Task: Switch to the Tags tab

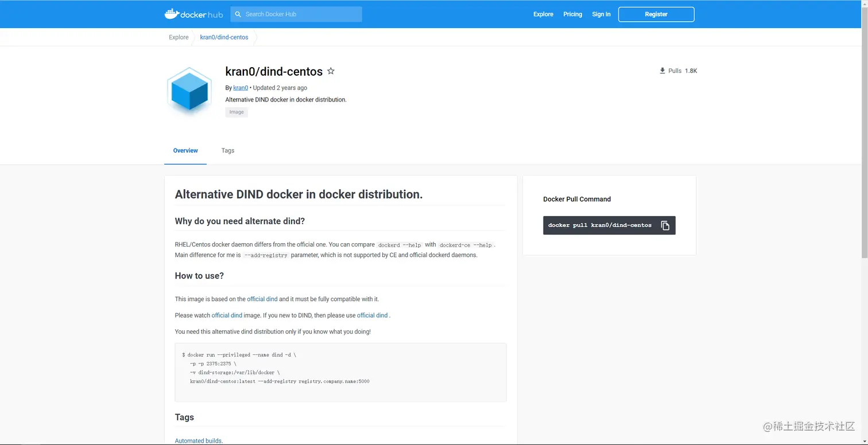Action: pos(228,151)
